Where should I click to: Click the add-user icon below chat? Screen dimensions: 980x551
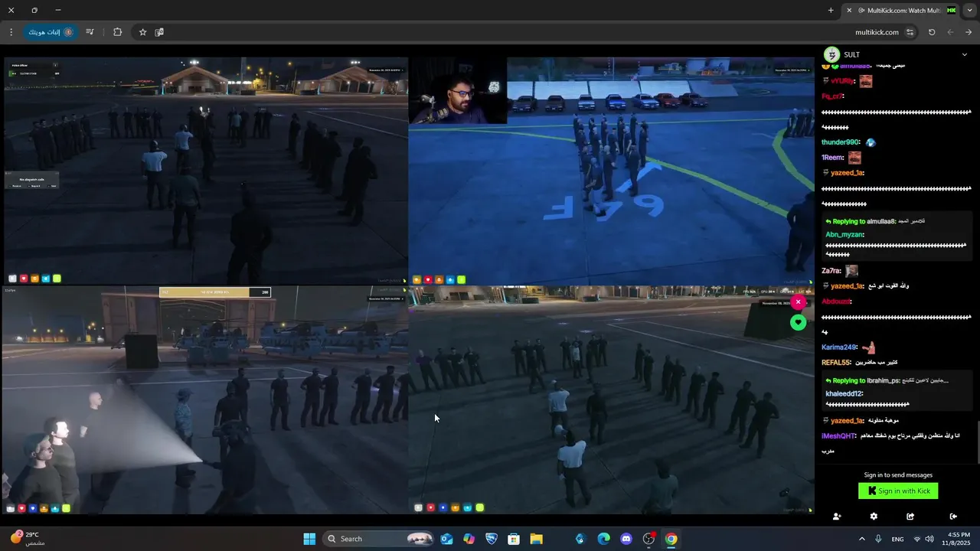pyautogui.click(x=836, y=517)
